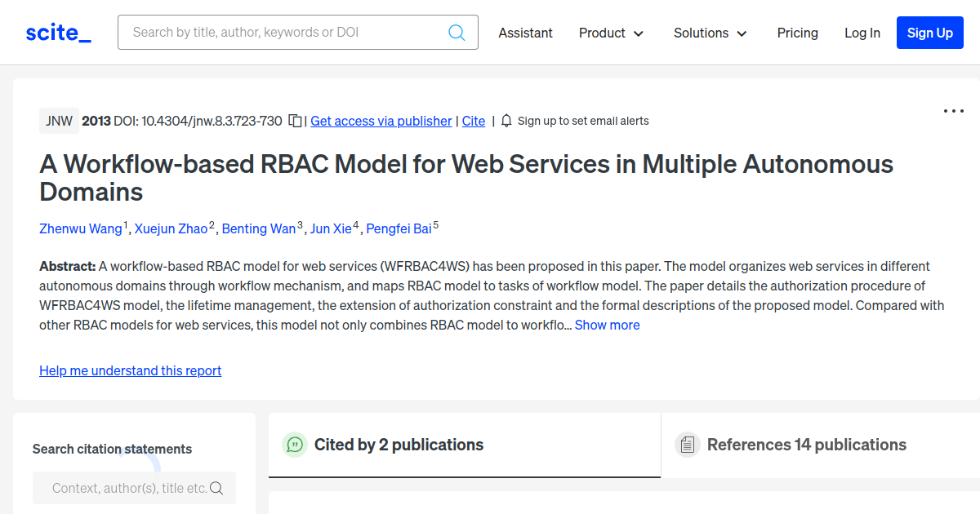Click the bell icon for email alerts
This screenshot has height=514, width=980.
pos(506,121)
